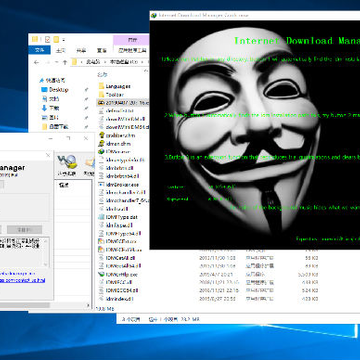Screen dimensions: 360x360
Task: Select IDMIECC64.dll in the file list
Action: pyautogui.click(x=122, y=291)
